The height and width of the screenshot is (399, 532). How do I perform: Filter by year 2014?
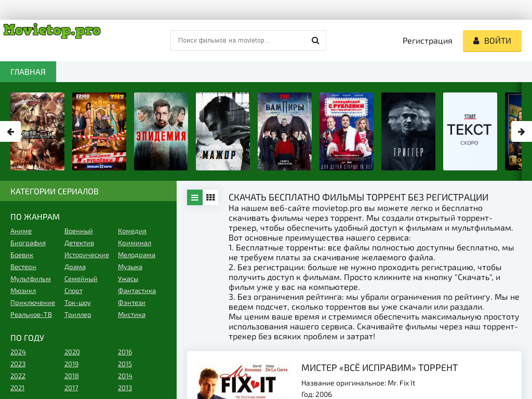pos(125,376)
